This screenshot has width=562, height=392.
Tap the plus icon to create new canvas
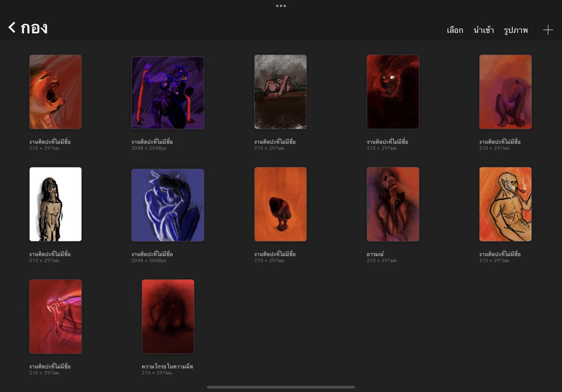click(548, 30)
